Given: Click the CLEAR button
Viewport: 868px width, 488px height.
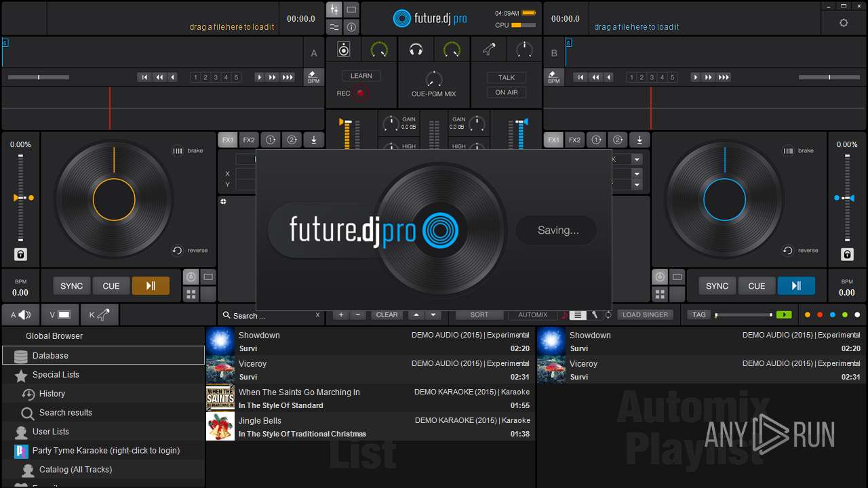Looking at the screenshot, I should coord(387,314).
